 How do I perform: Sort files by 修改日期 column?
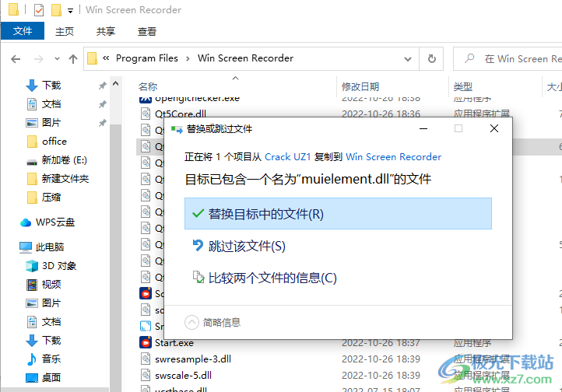pos(360,86)
